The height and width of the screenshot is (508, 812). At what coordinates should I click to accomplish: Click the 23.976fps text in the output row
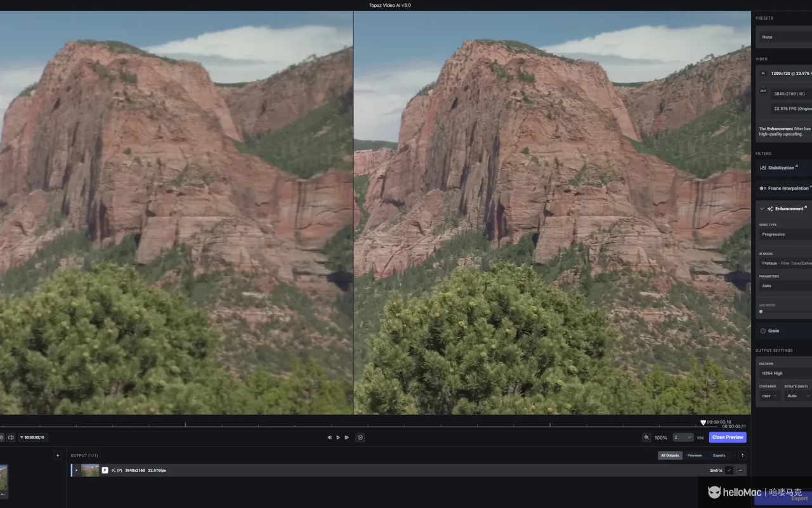click(157, 471)
